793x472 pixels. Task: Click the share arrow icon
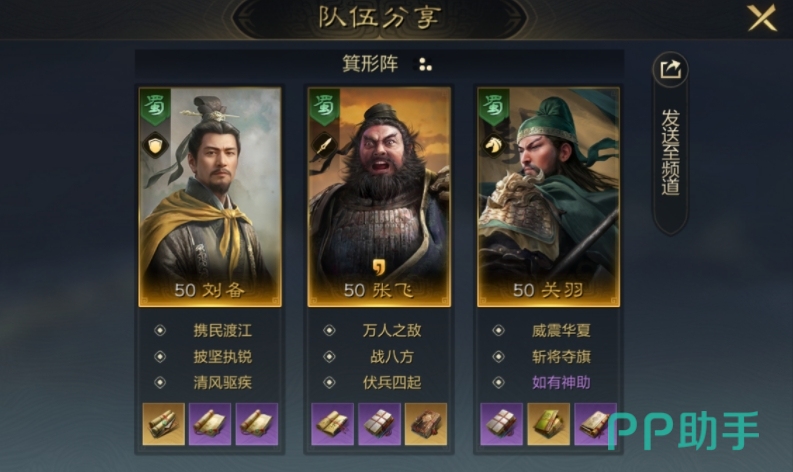pos(670,69)
